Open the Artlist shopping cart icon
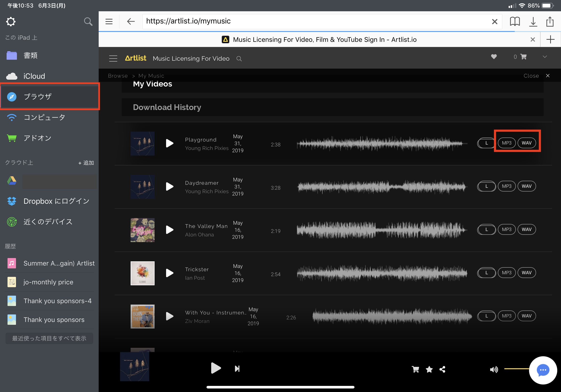561x392 pixels. point(523,57)
